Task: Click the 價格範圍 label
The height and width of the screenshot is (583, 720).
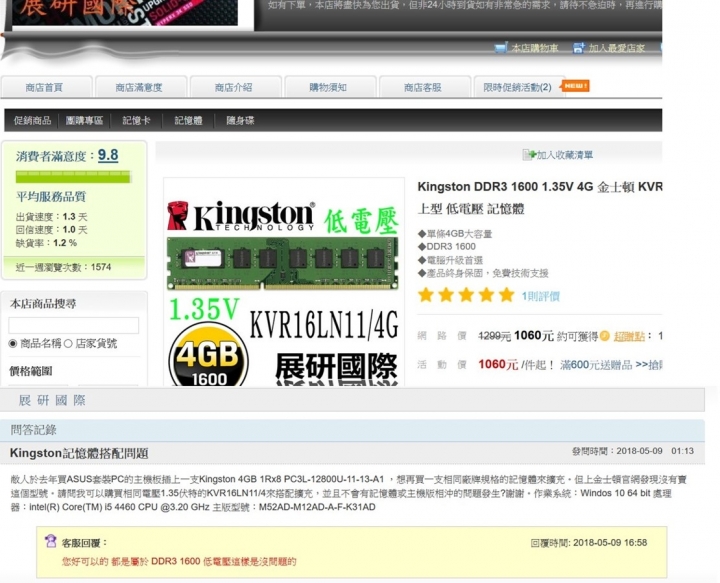Action: coord(31,371)
